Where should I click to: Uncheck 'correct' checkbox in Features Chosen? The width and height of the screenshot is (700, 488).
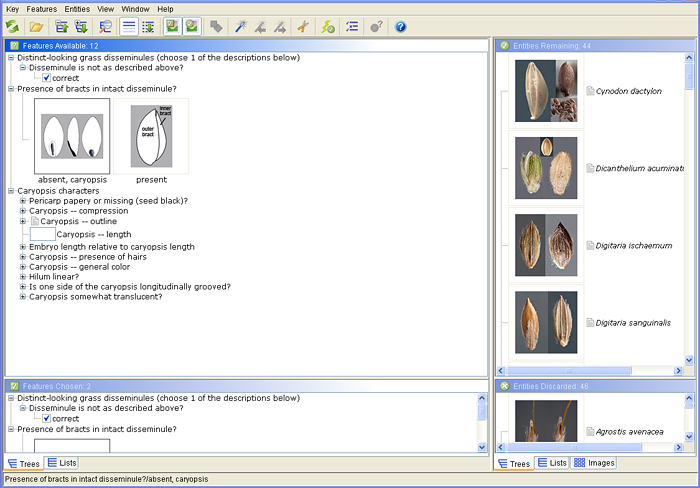click(x=46, y=419)
